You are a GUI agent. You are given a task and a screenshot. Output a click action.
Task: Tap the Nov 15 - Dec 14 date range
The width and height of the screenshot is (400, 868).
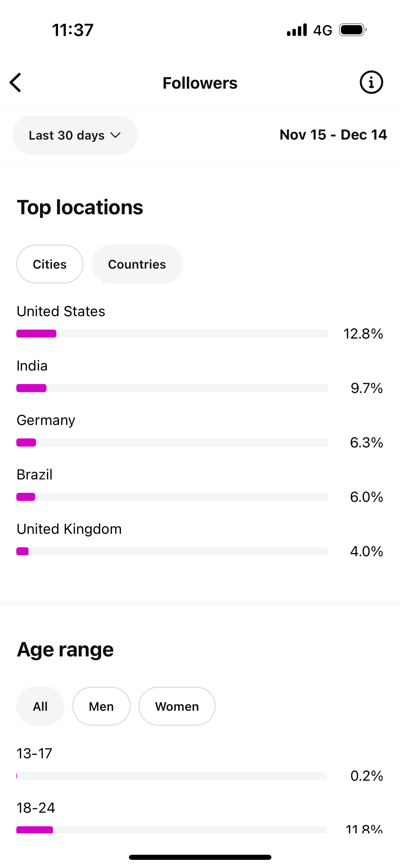(x=333, y=135)
